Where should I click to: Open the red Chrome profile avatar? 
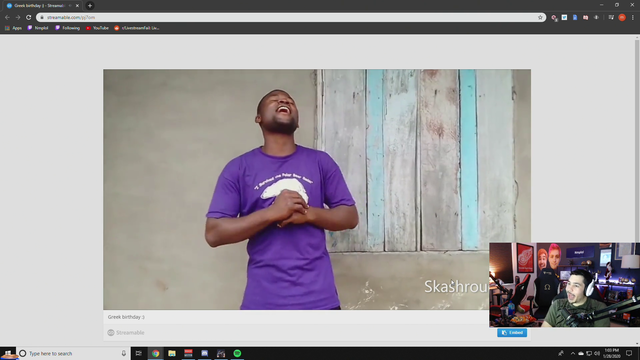click(622, 18)
